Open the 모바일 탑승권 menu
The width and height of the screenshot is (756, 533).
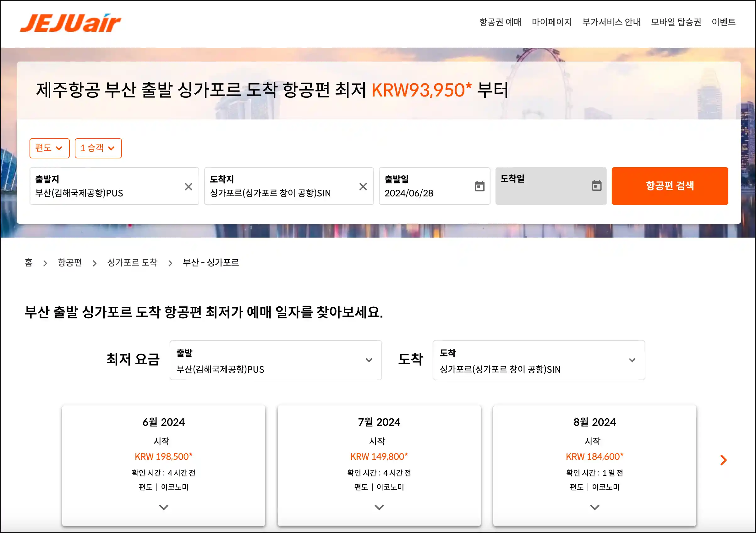676,22
